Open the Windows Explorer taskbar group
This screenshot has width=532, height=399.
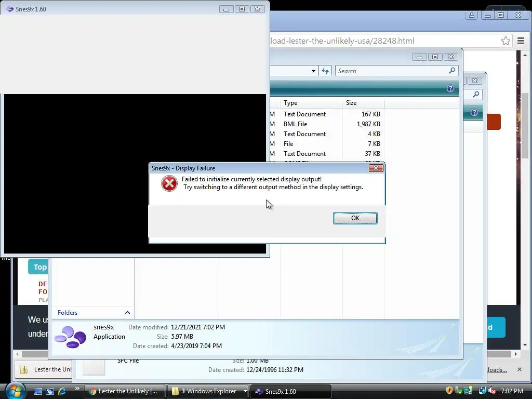click(205, 391)
